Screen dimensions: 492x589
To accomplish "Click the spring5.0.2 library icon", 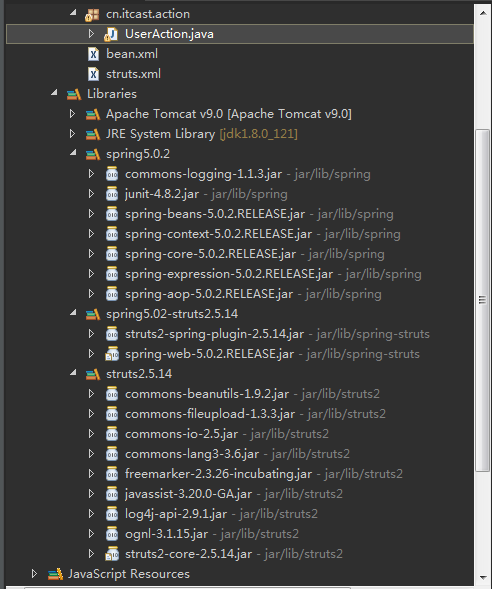I will pos(93,154).
